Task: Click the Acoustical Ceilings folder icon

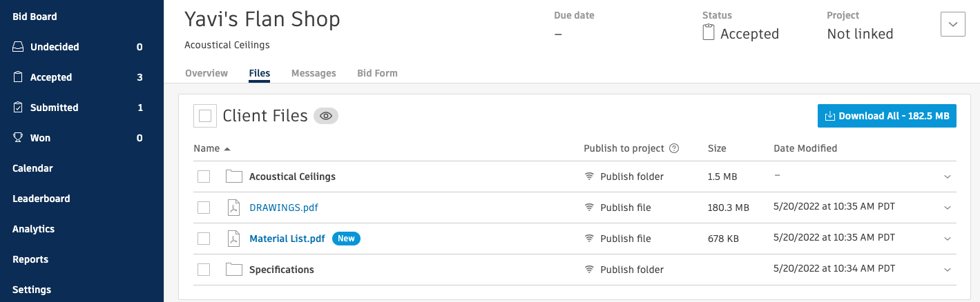Action: (x=234, y=177)
